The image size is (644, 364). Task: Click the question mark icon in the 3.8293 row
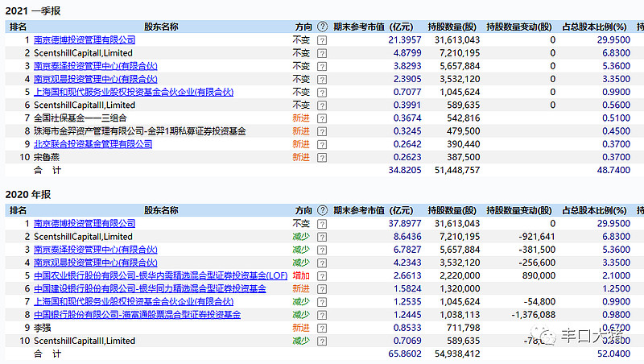322,66
